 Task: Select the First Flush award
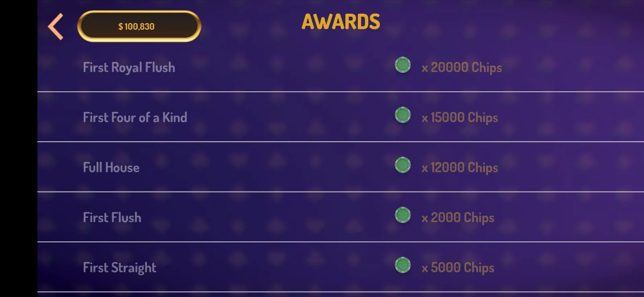click(x=341, y=217)
